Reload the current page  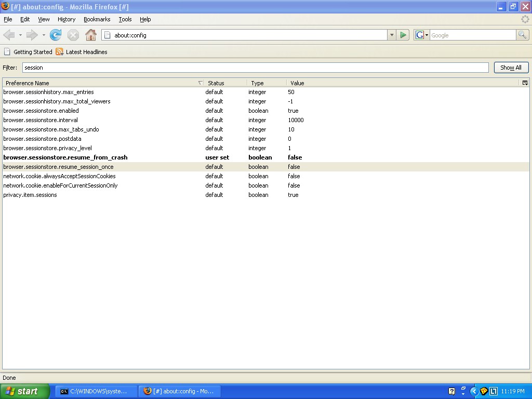click(55, 35)
